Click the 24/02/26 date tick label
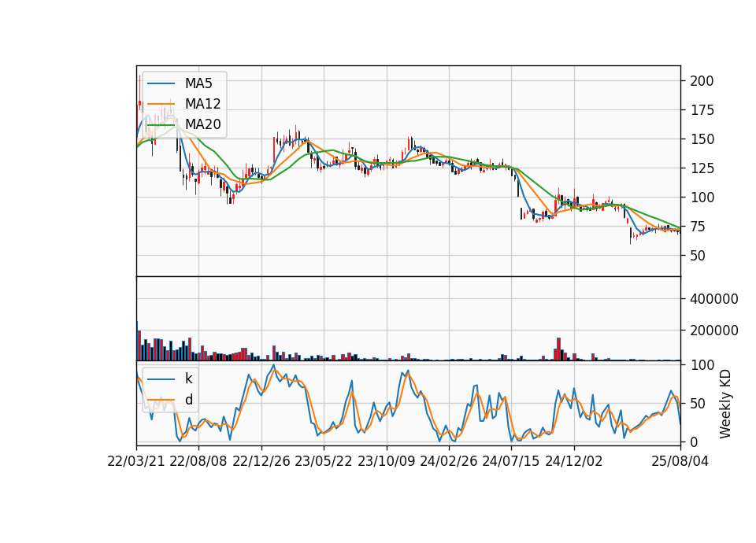 click(449, 461)
